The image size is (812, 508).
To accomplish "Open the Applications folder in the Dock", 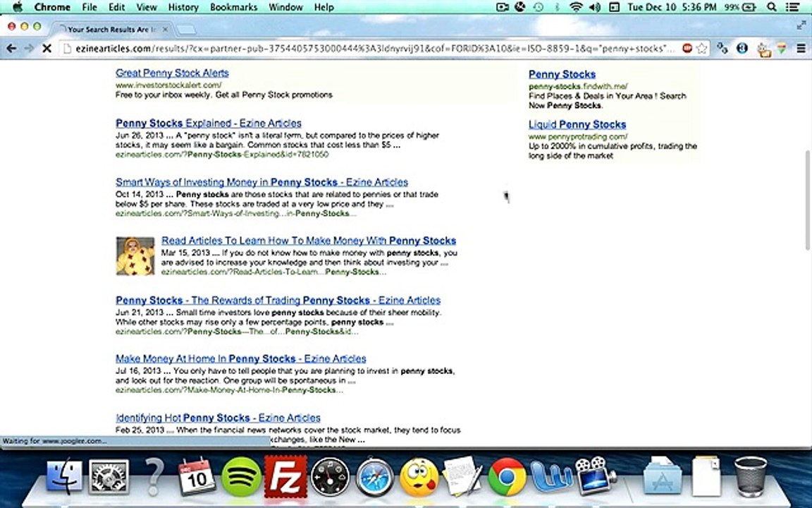I will [663, 476].
